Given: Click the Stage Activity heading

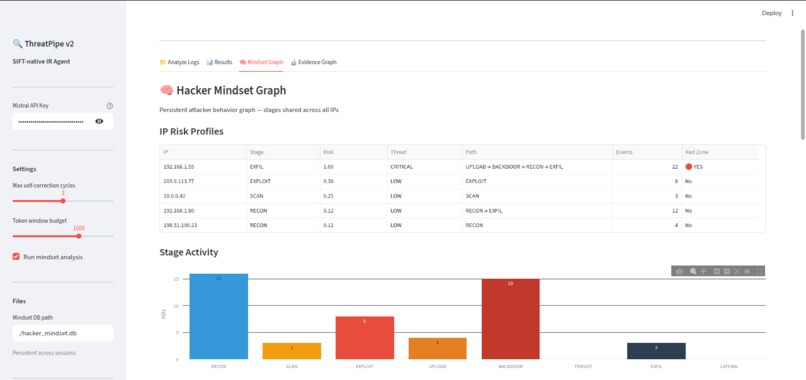Looking at the screenshot, I should 189,252.
